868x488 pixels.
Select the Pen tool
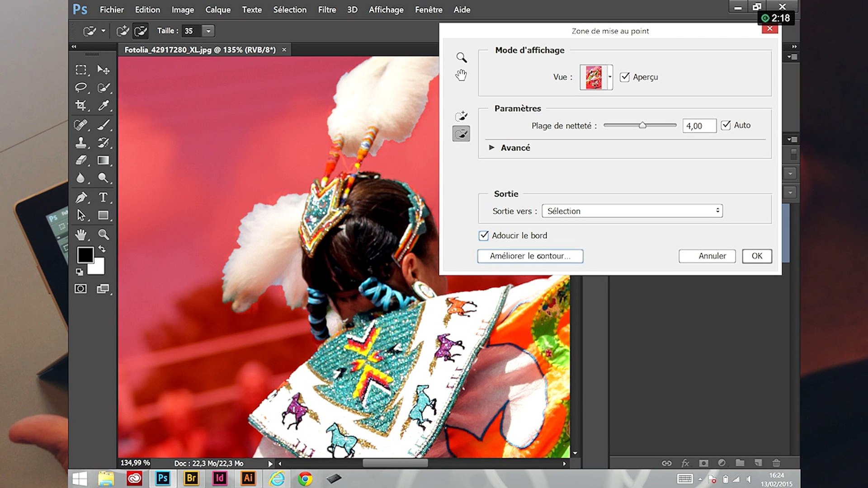(x=81, y=197)
